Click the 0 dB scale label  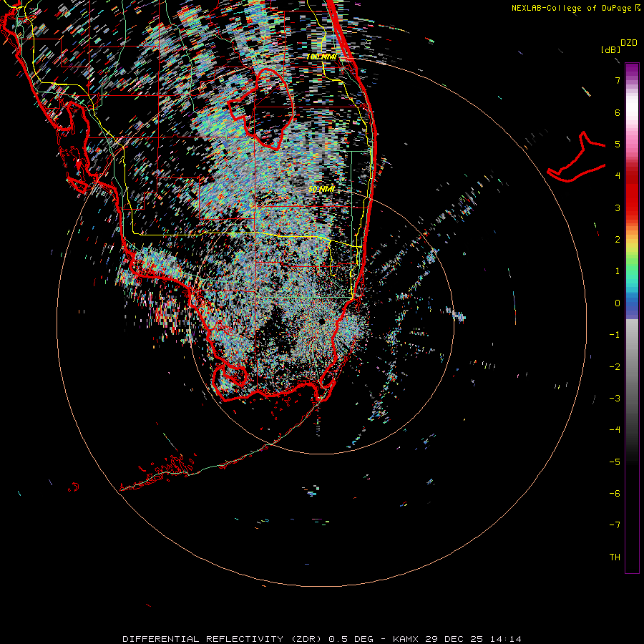pos(618,303)
